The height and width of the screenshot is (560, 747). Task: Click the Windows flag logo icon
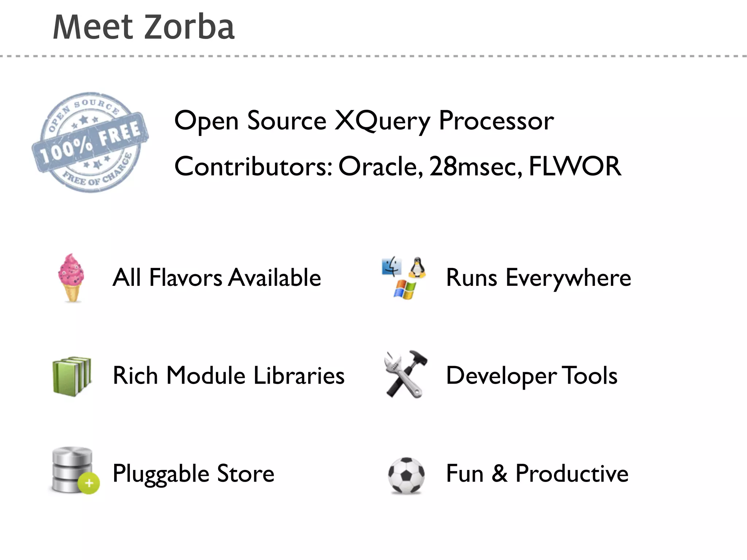click(x=405, y=289)
